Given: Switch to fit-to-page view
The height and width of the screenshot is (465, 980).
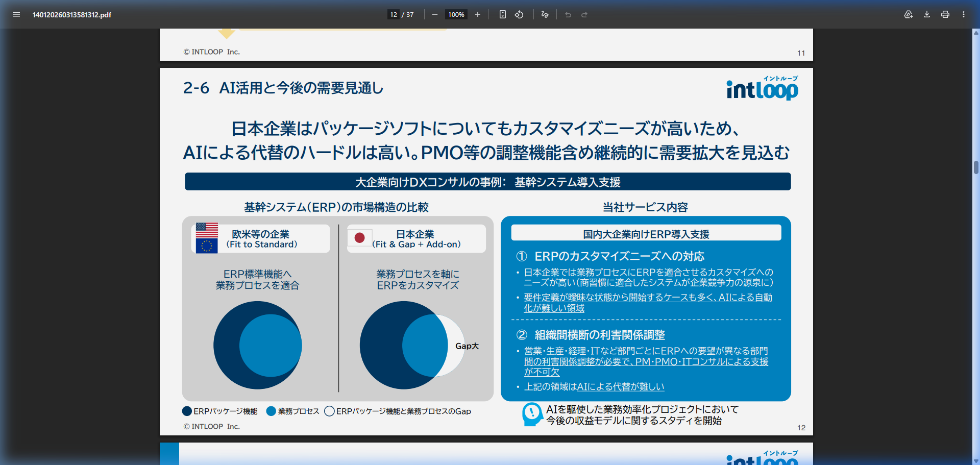Looking at the screenshot, I should click(502, 14).
